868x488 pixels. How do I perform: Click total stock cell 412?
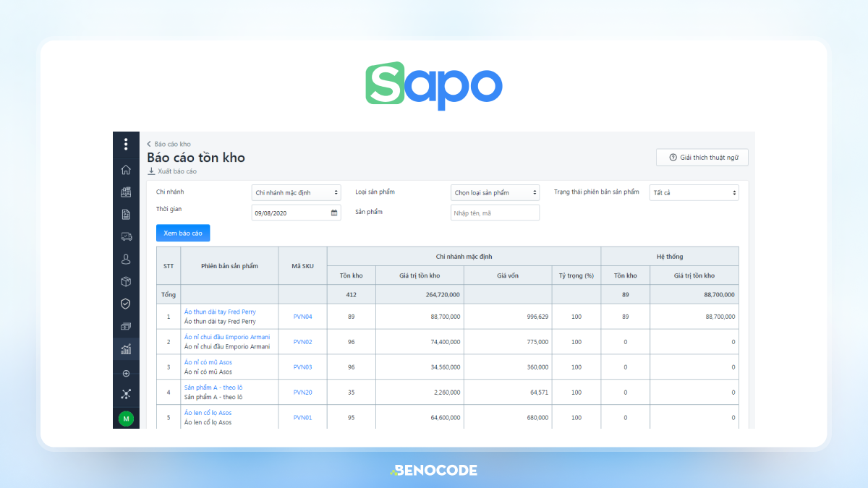(x=352, y=295)
